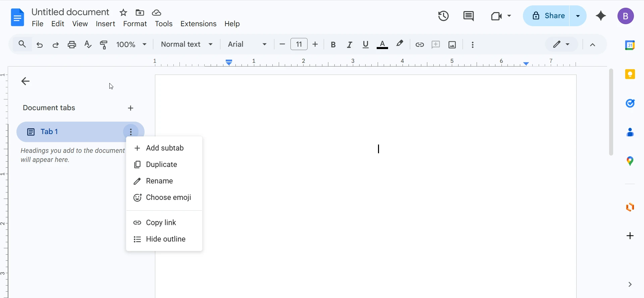Insert image using toolbar icon
Viewport: 644px width, 298px height.
point(452,45)
